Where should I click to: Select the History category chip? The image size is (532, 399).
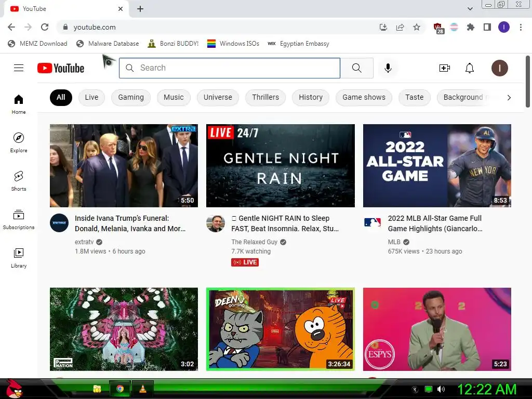pyautogui.click(x=311, y=97)
